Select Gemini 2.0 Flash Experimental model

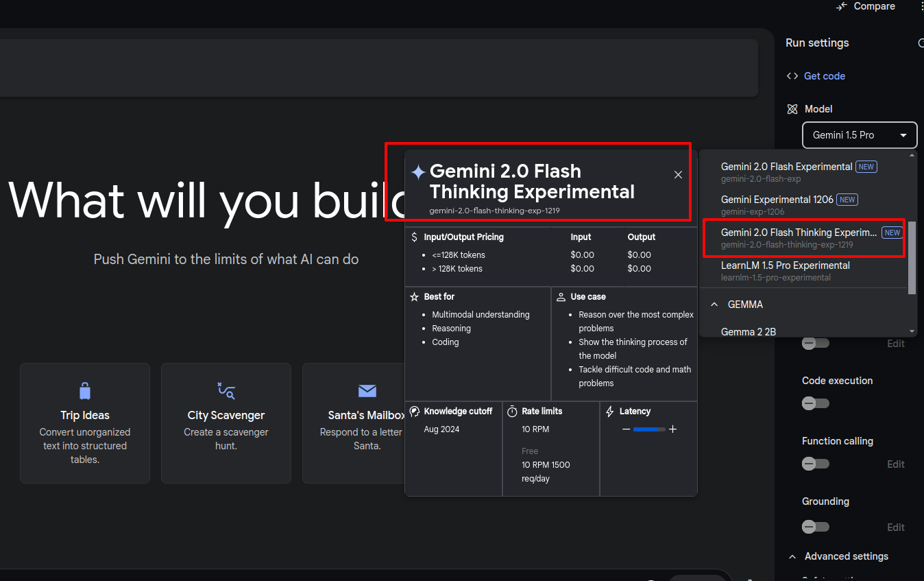803,172
